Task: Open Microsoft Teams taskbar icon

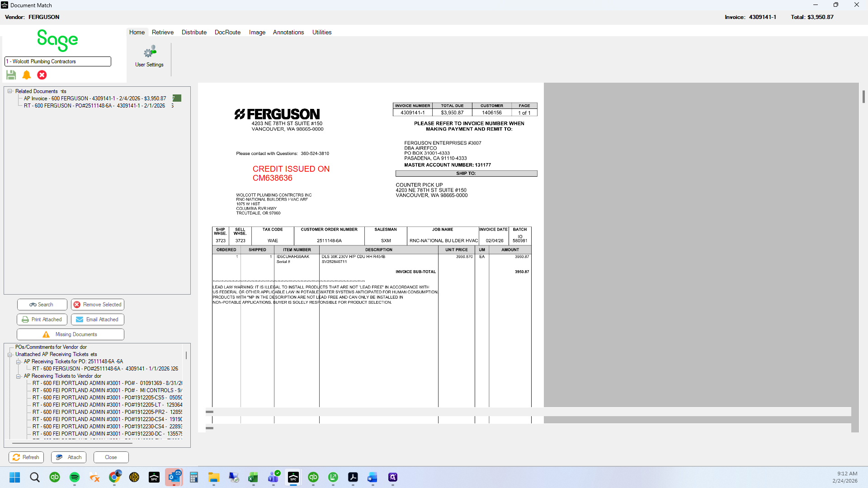Action: click(x=274, y=477)
